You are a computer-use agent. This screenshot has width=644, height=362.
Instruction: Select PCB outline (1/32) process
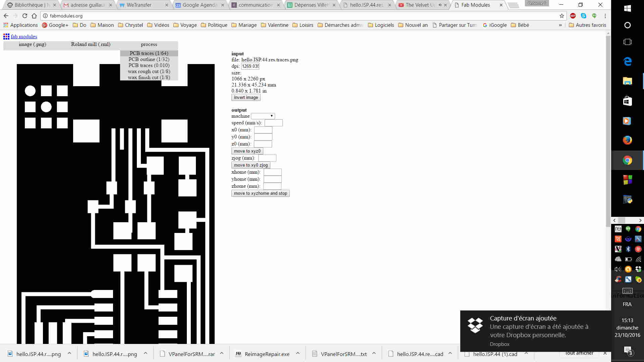tap(149, 59)
